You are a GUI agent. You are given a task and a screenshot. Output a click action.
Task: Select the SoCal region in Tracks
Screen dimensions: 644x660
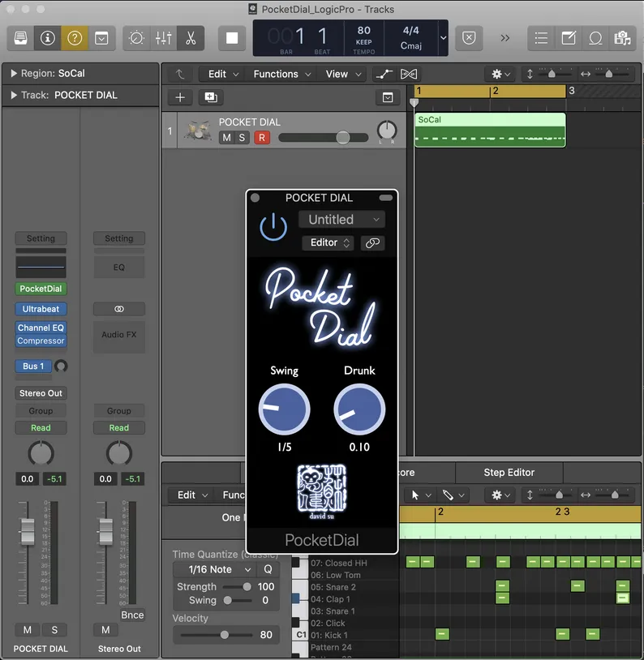[x=490, y=130]
